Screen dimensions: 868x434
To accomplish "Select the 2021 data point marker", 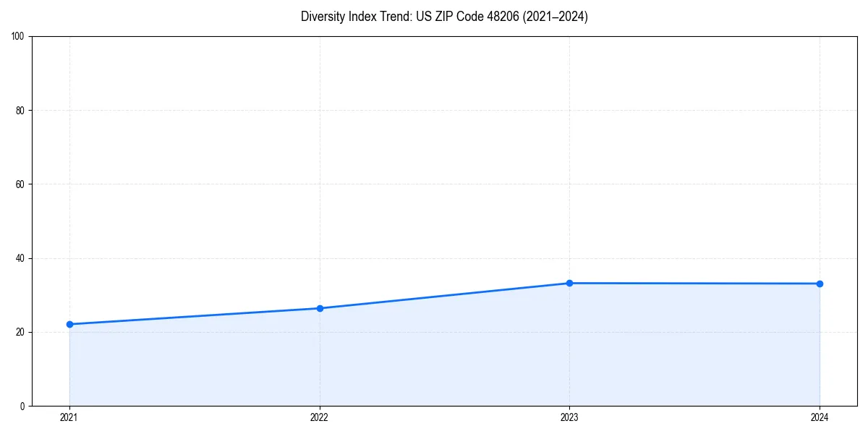I will 69,324.
